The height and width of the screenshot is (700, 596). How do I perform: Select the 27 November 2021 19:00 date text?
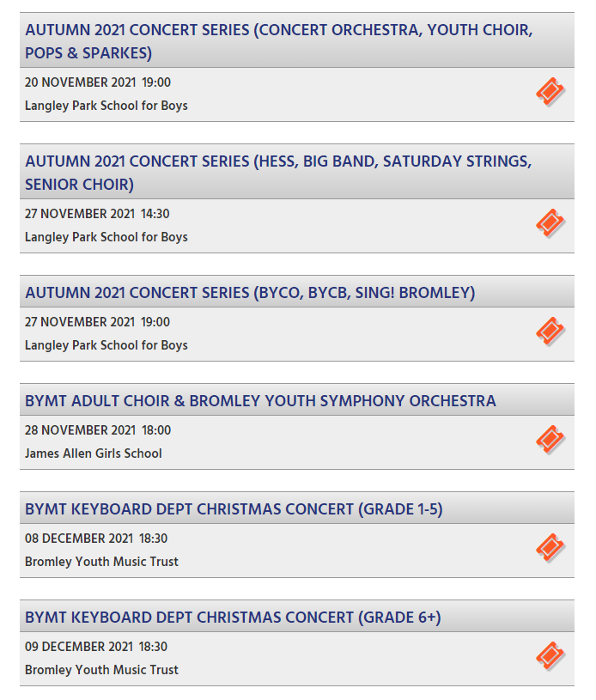[x=98, y=322]
